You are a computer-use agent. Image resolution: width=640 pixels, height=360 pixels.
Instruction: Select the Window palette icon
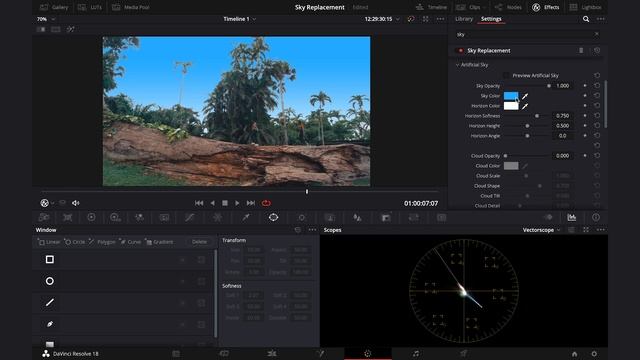273,218
